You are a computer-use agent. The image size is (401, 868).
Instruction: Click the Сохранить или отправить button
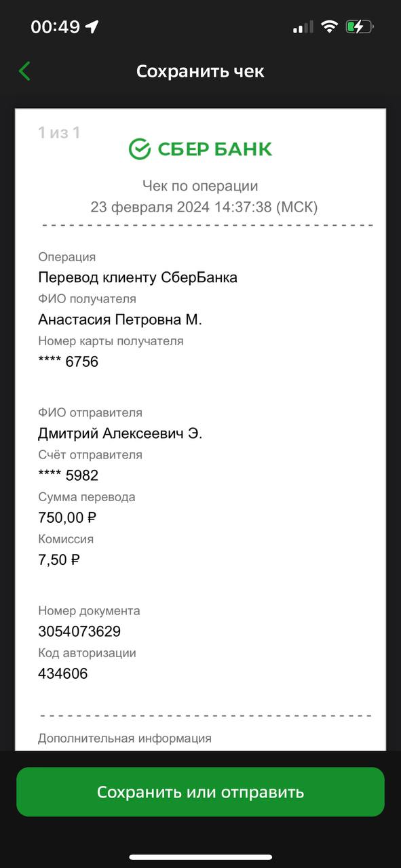click(x=200, y=792)
